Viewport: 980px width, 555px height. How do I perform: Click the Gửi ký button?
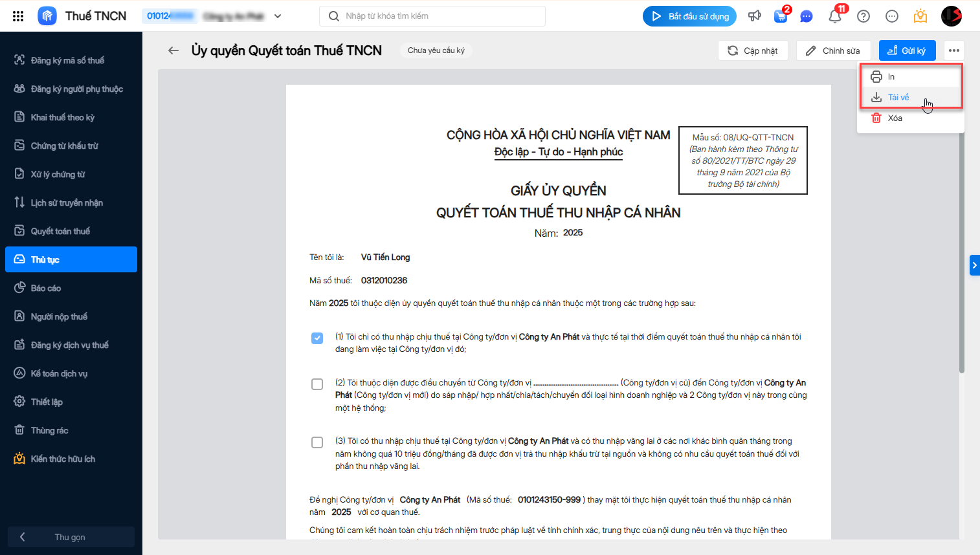[907, 50]
